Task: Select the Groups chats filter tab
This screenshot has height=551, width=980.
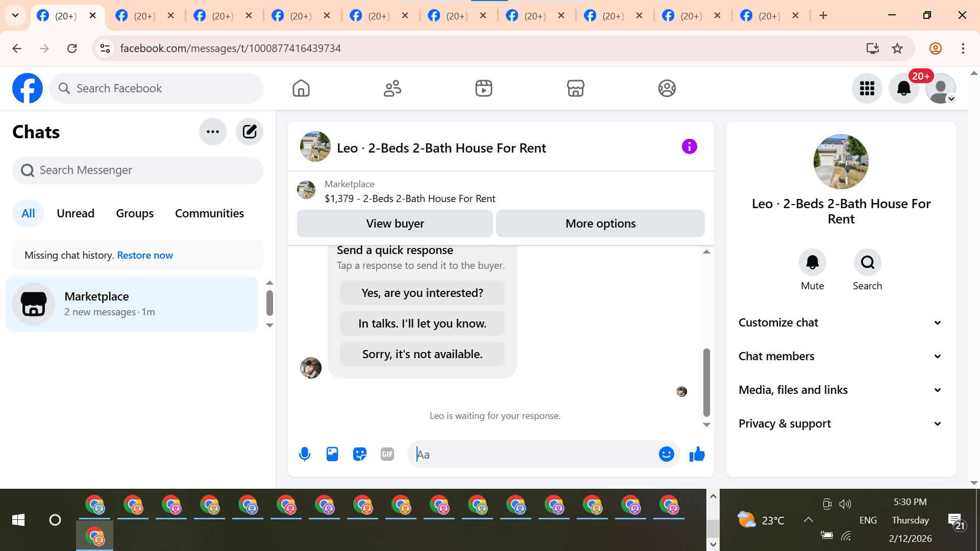Action: pyautogui.click(x=135, y=213)
